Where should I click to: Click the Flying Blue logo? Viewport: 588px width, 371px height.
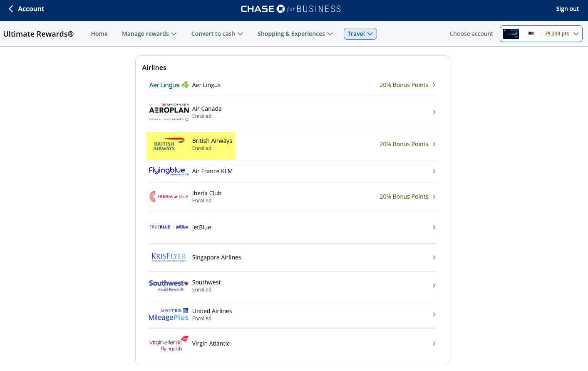(169, 171)
